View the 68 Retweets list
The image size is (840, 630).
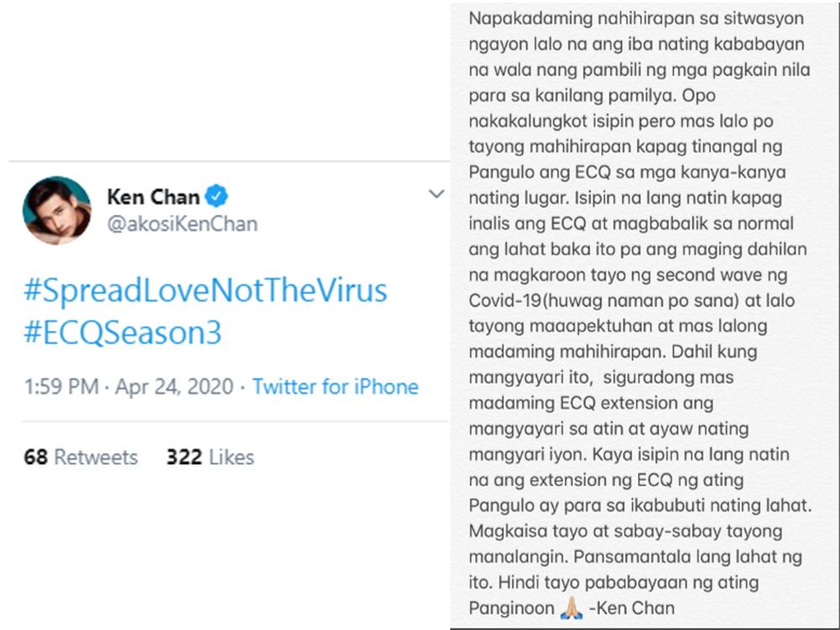click(x=81, y=457)
